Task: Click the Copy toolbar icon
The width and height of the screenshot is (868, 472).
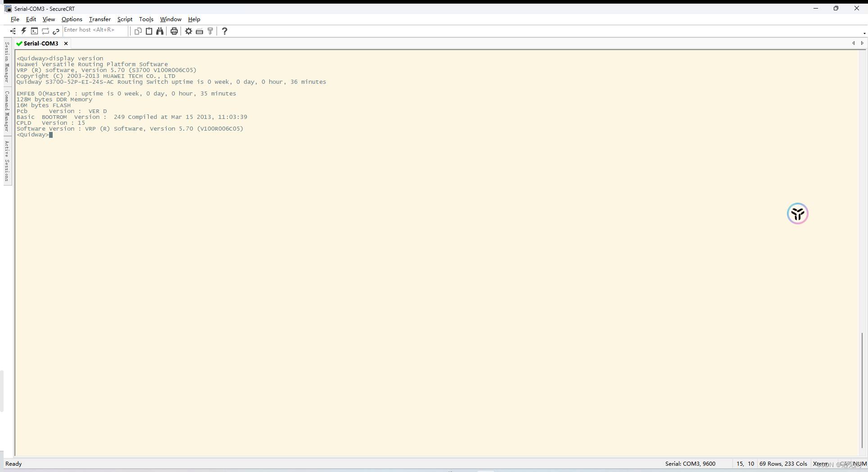Action: (138, 31)
